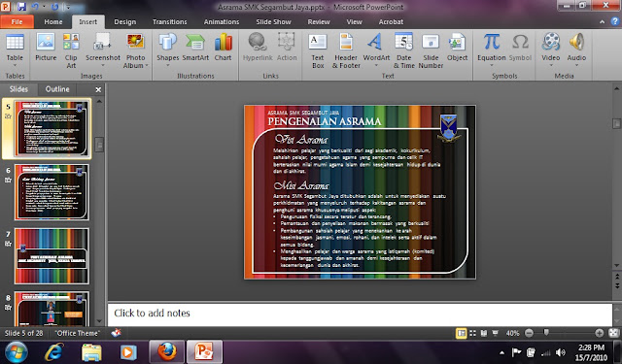This screenshot has width=622, height=364.
Task: Click the spell check status icon
Action: (x=117, y=333)
